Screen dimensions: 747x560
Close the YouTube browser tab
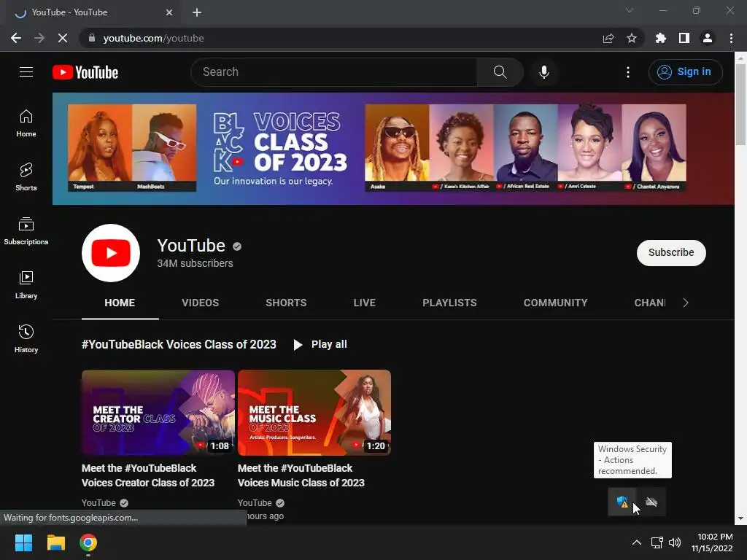[x=169, y=12]
